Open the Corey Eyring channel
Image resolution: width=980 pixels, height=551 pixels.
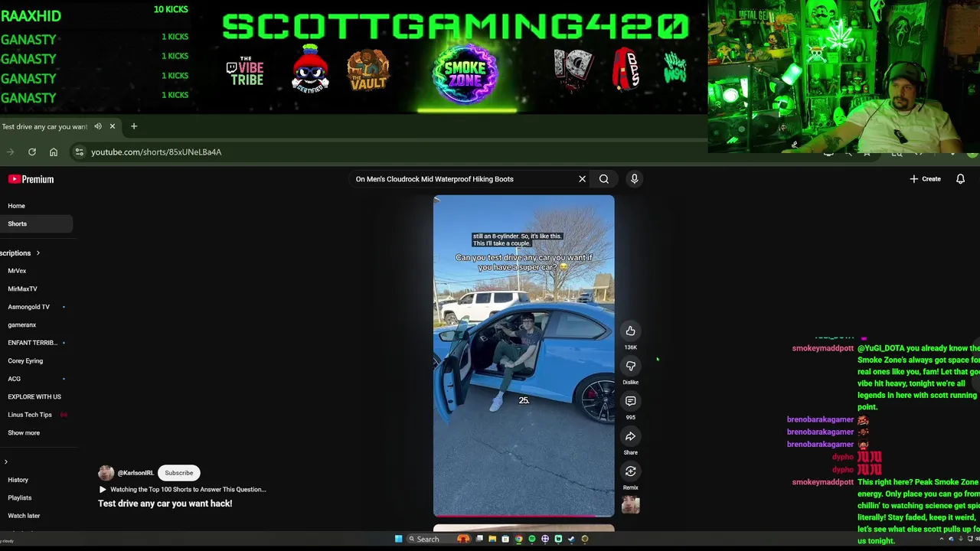[25, 361]
